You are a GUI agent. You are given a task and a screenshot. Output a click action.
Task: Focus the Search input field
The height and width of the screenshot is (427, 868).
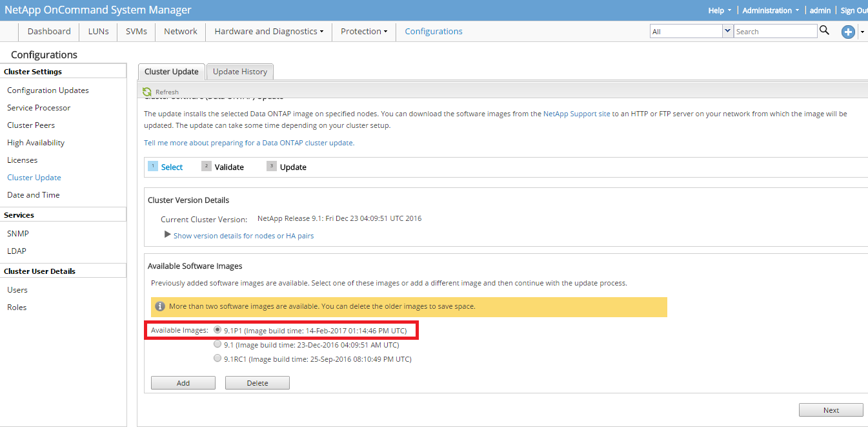(x=776, y=31)
